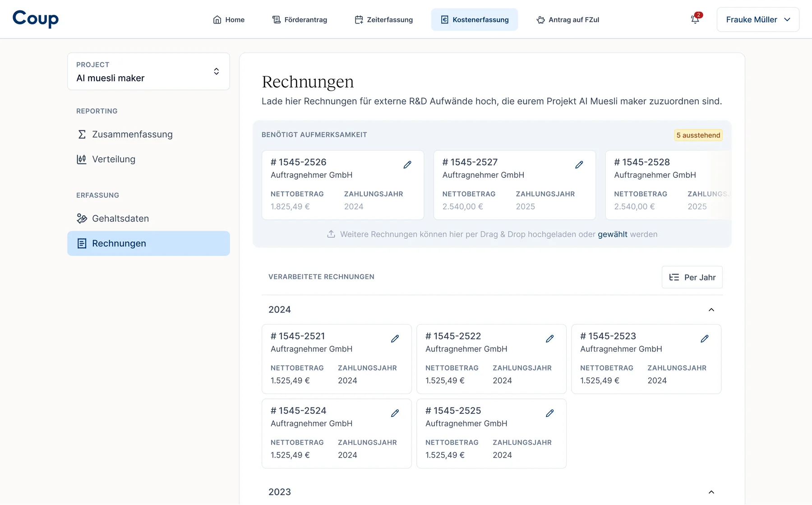The image size is (812, 505).
Task: Open Gehaltsdaten in the sidebar
Action: coord(148,218)
